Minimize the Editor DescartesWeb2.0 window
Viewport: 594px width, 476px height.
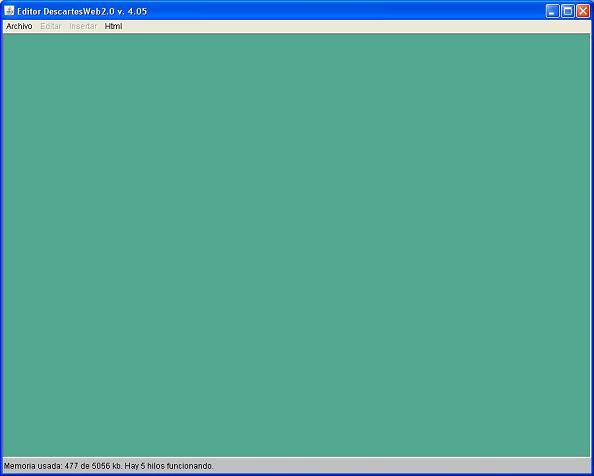click(552, 11)
